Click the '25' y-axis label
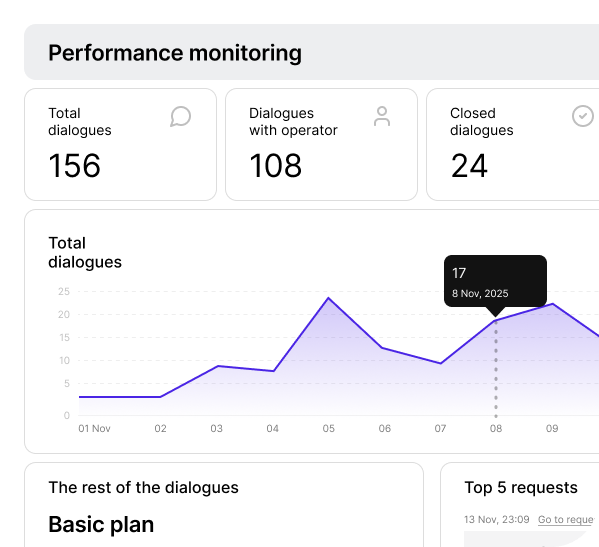Image resolution: width=599 pixels, height=547 pixels. coord(64,291)
